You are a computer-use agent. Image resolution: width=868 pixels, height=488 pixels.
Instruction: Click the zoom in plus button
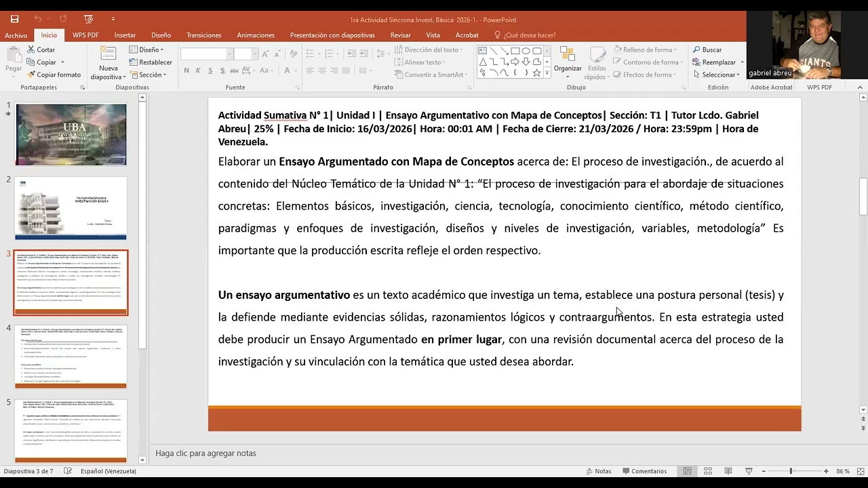click(826, 471)
